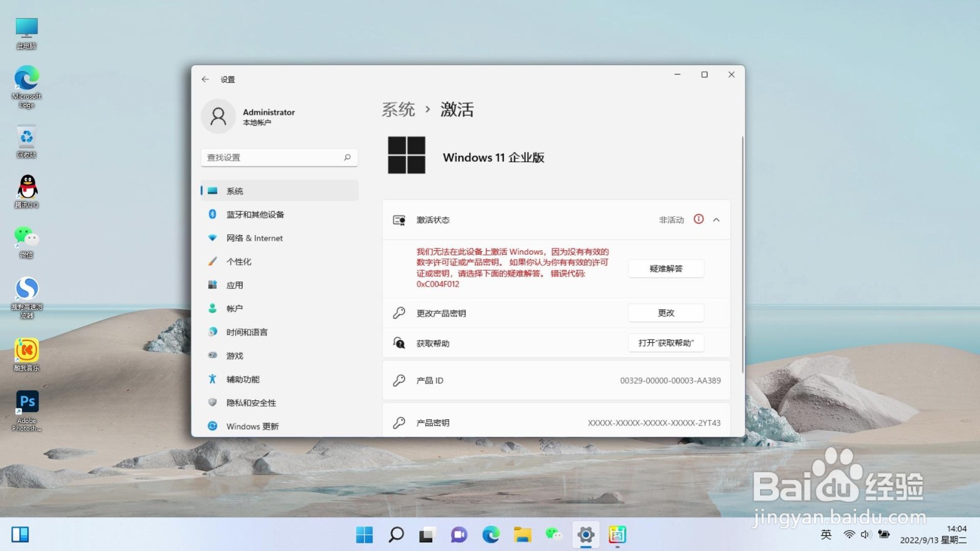Viewport: 980px width, 551px height.
Task: Click the Wi-Fi network tray icon
Action: [x=849, y=534]
